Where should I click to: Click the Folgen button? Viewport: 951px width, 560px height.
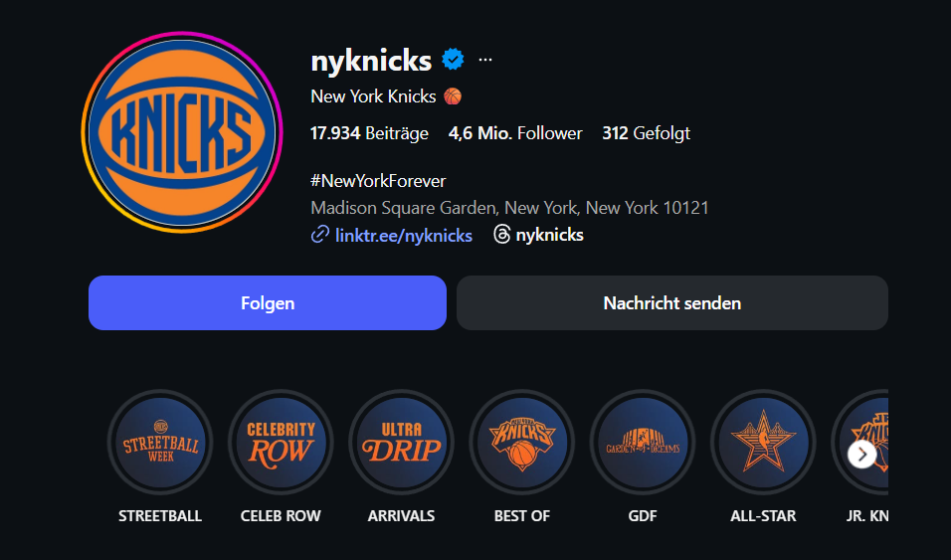pos(267,302)
